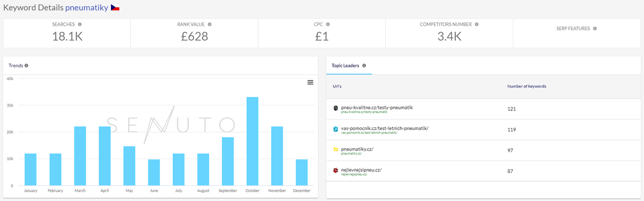Viewport: 644px width, 201px height.
Task: Click the November bar in Trends chart
Action: pos(277,156)
